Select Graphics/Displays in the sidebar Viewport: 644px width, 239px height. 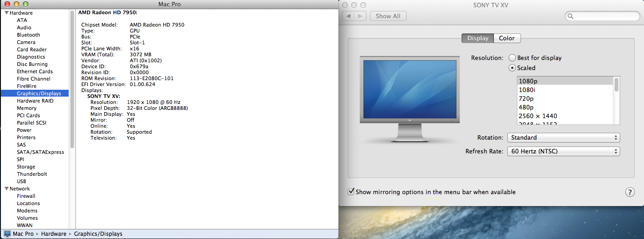(x=36, y=93)
